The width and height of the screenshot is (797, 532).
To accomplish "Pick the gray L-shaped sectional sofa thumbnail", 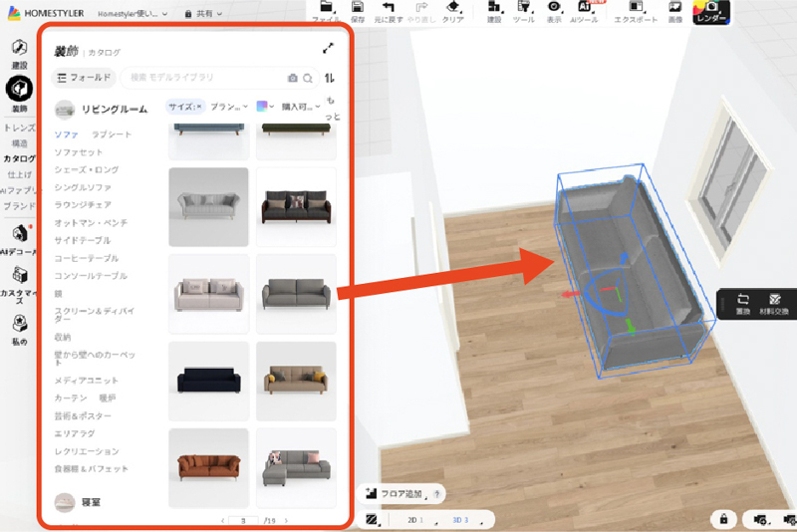I will 296,468.
